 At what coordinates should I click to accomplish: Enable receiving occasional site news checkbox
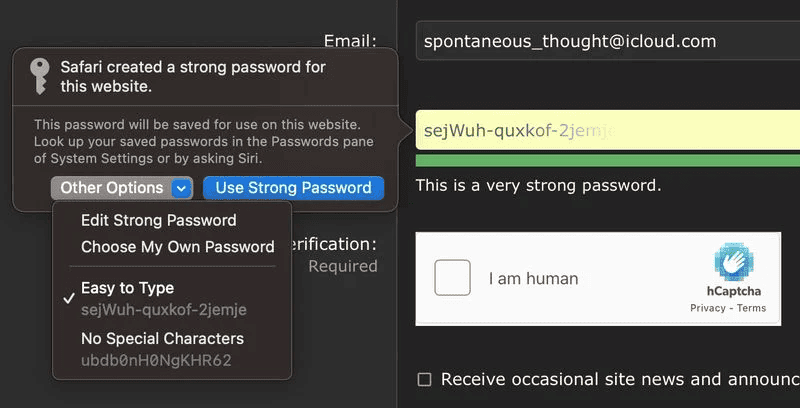425,379
